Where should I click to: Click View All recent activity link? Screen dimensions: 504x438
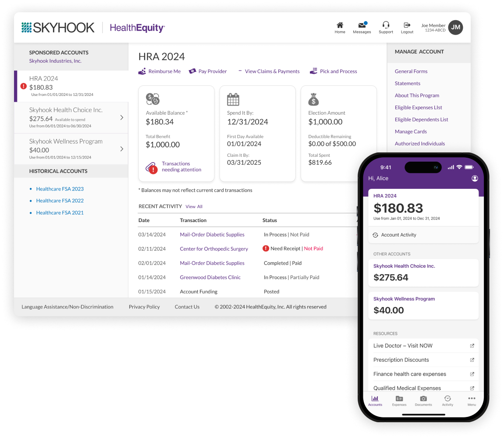[194, 206]
